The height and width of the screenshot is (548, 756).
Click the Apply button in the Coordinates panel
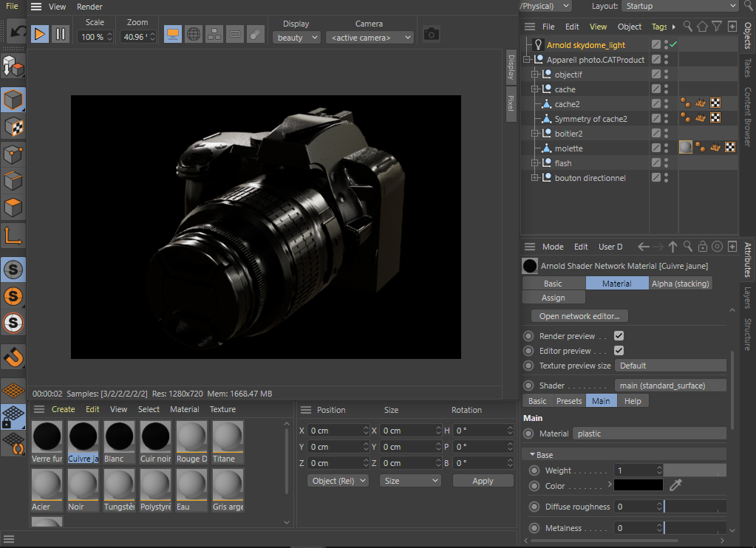[483, 480]
